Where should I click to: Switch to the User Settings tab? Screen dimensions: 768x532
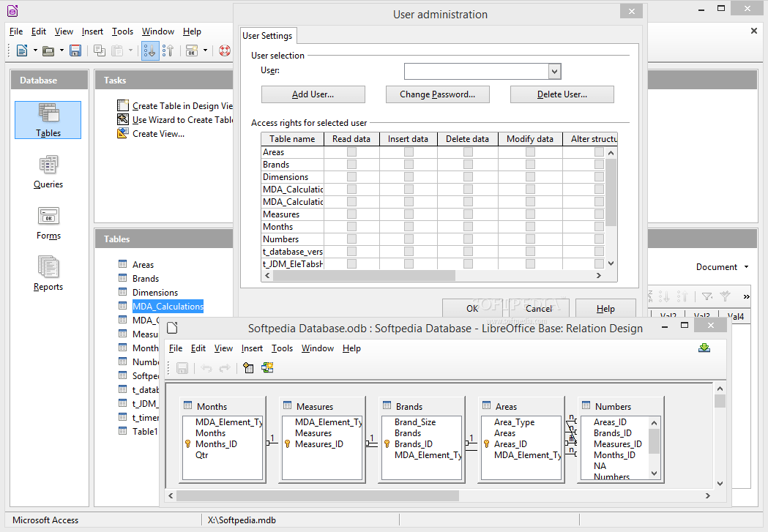(x=267, y=34)
